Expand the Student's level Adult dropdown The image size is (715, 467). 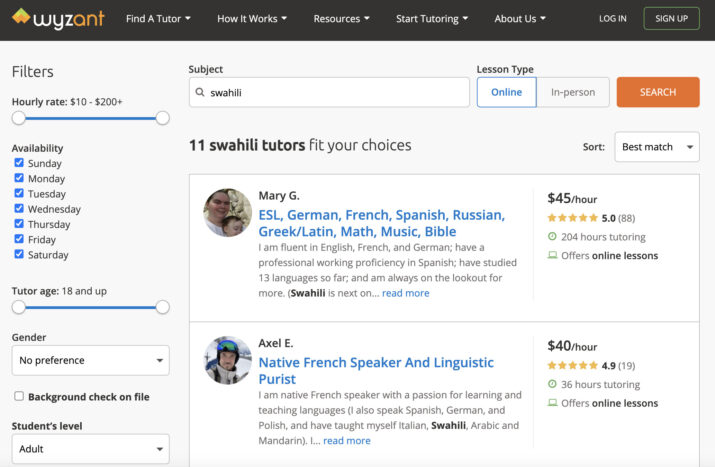click(x=91, y=449)
